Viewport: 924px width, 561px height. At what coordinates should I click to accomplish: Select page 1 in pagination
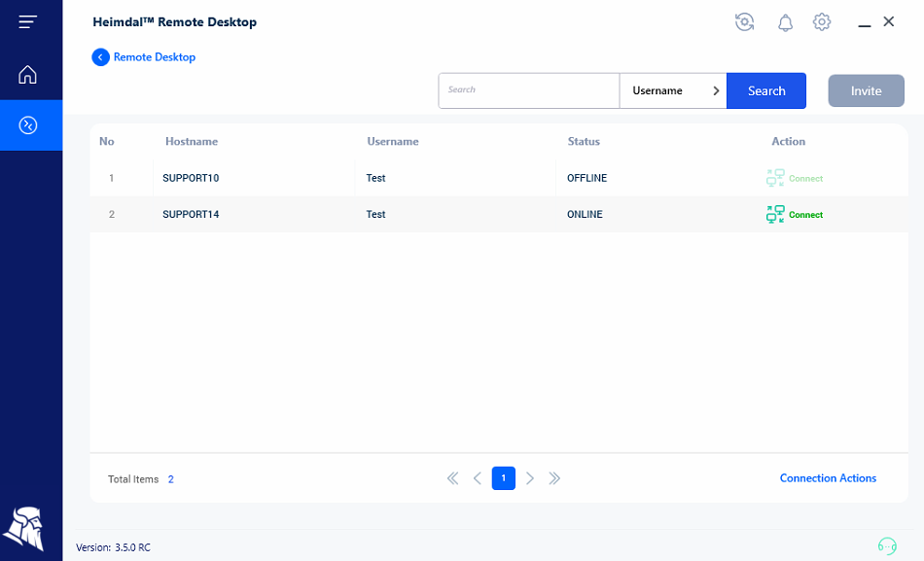click(503, 478)
